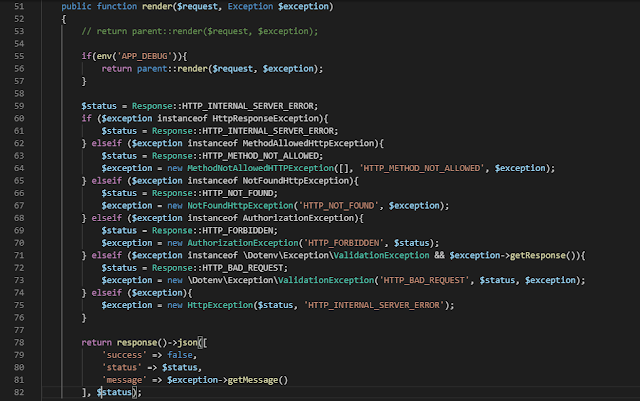The width and height of the screenshot is (640, 401).
Task: Click 'return' keyword on line 56
Action: [x=117, y=69]
